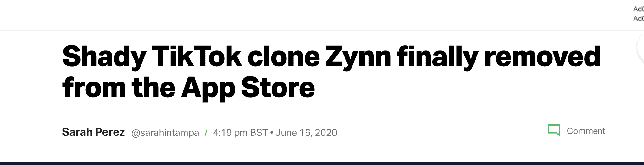This screenshot has height=165, width=644.
Task: Click the bullet between time and date
Action: pos(271,133)
